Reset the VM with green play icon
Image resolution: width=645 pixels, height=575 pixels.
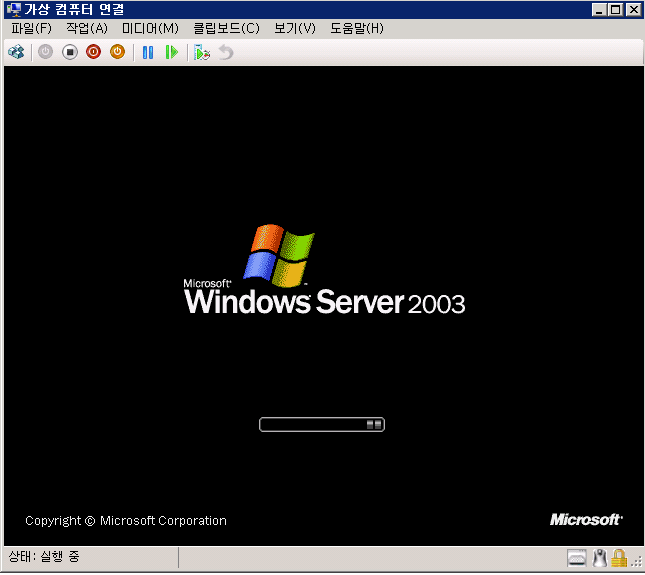click(x=172, y=52)
